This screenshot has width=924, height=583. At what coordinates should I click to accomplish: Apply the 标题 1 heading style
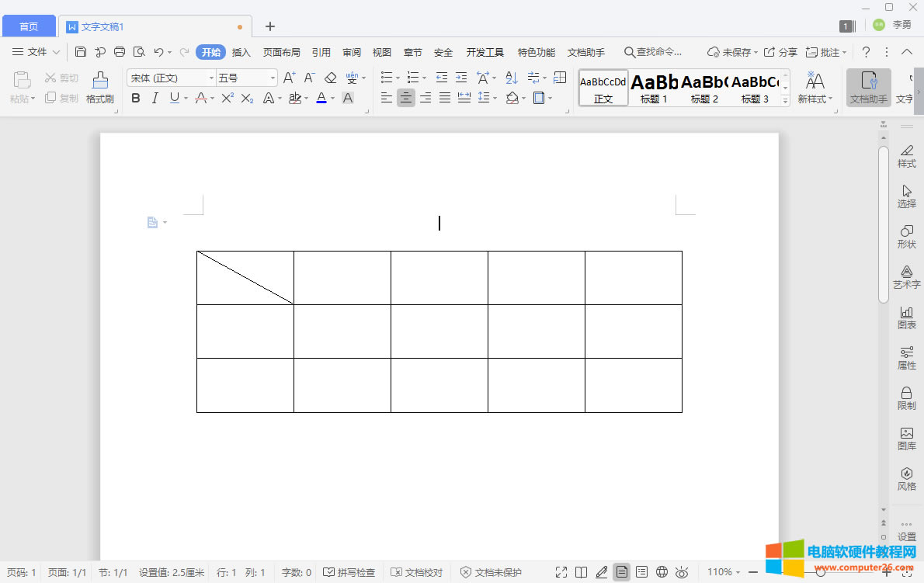coord(654,87)
